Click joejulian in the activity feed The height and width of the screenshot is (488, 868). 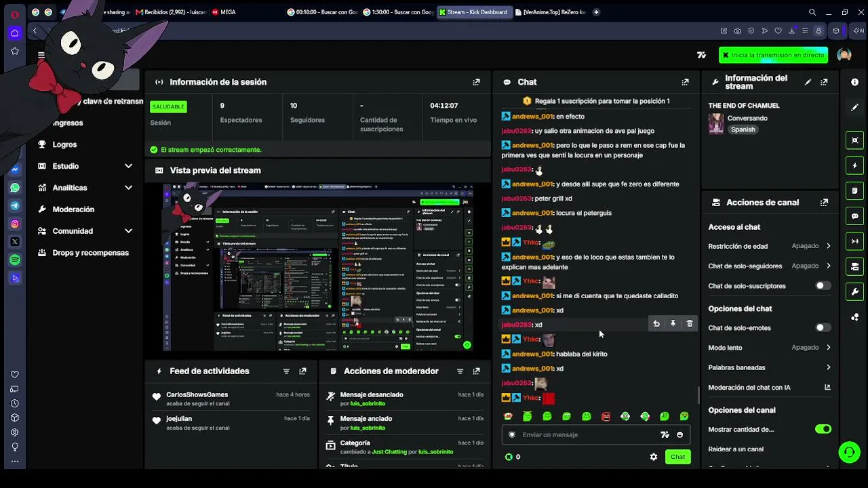click(179, 419)
